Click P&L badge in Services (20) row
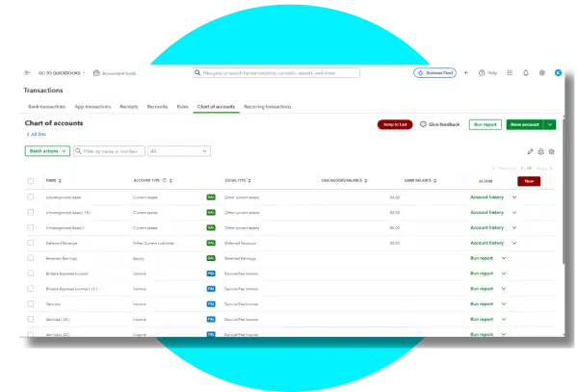Viewport: 578px width, 392px height. (x=211, y=320)
